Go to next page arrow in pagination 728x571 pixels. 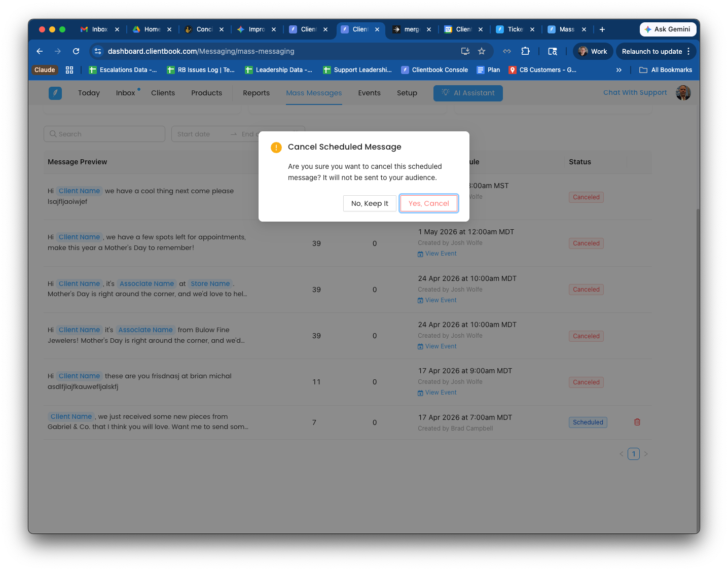(646, 454)
